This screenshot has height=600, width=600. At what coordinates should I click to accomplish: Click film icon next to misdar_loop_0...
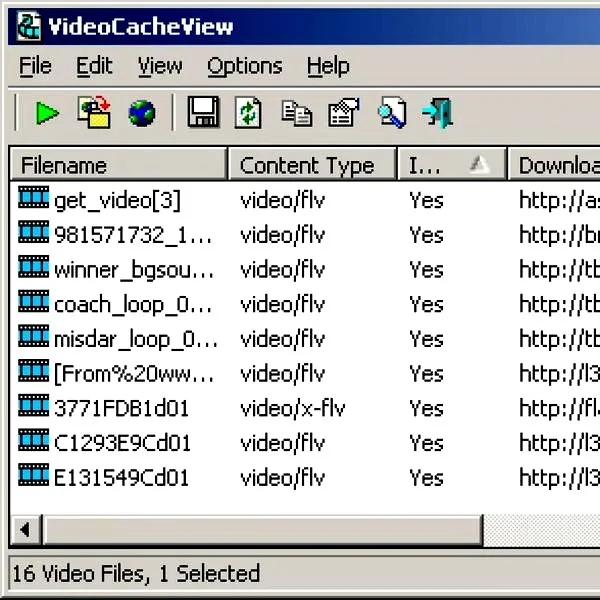pos(34,336)
